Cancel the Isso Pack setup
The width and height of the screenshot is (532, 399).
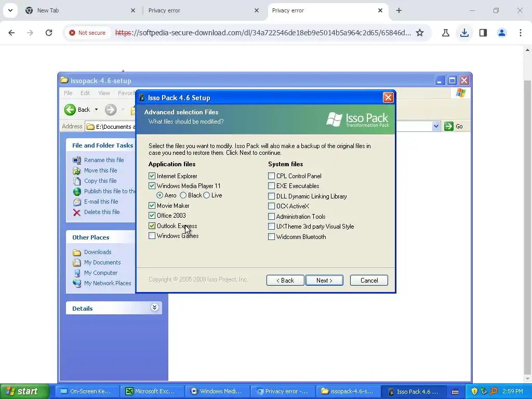(x=369, y=280)
